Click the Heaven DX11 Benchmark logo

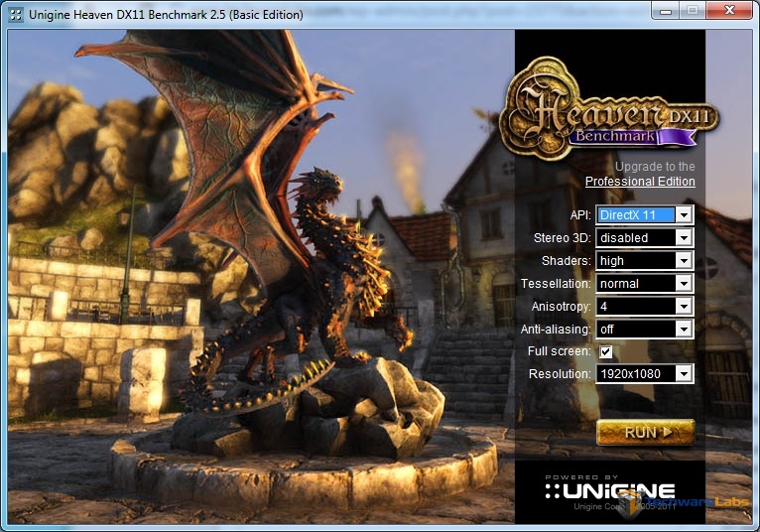[609, 109]
